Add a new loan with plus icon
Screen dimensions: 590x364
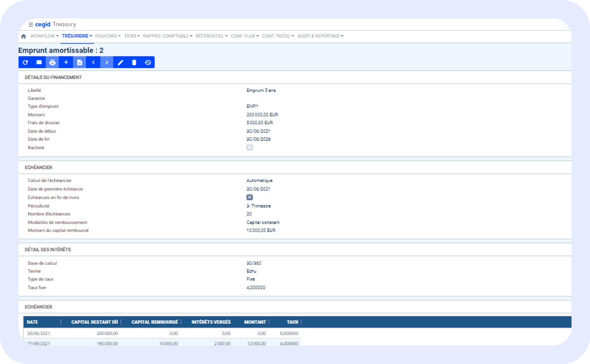[66, 62]
